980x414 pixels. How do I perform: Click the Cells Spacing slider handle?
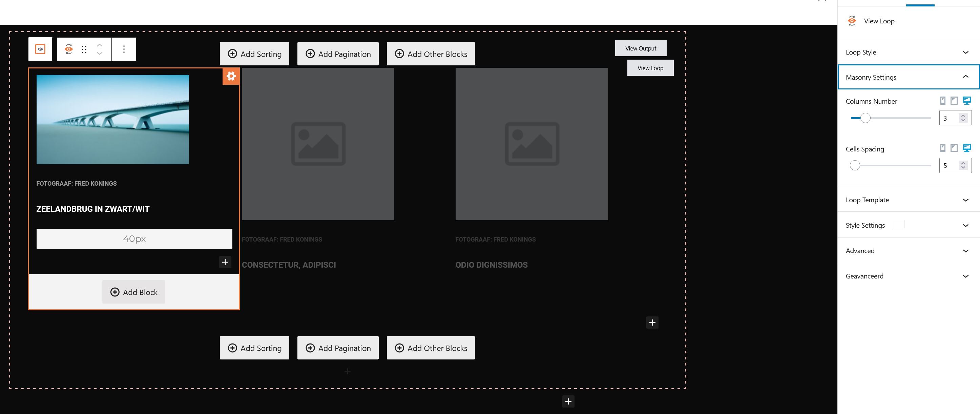pyautogui.click(x=855, y=166)
